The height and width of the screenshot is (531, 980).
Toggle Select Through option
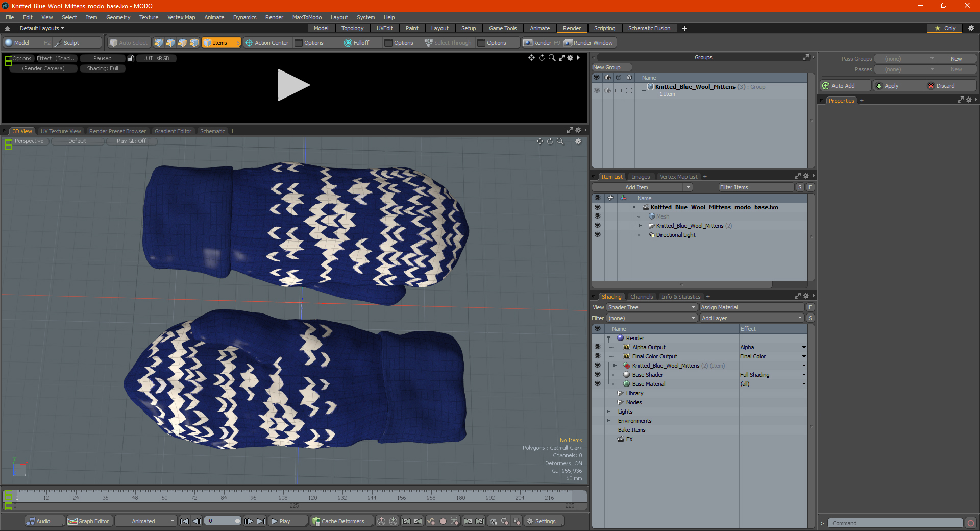(x=448, y=43)
